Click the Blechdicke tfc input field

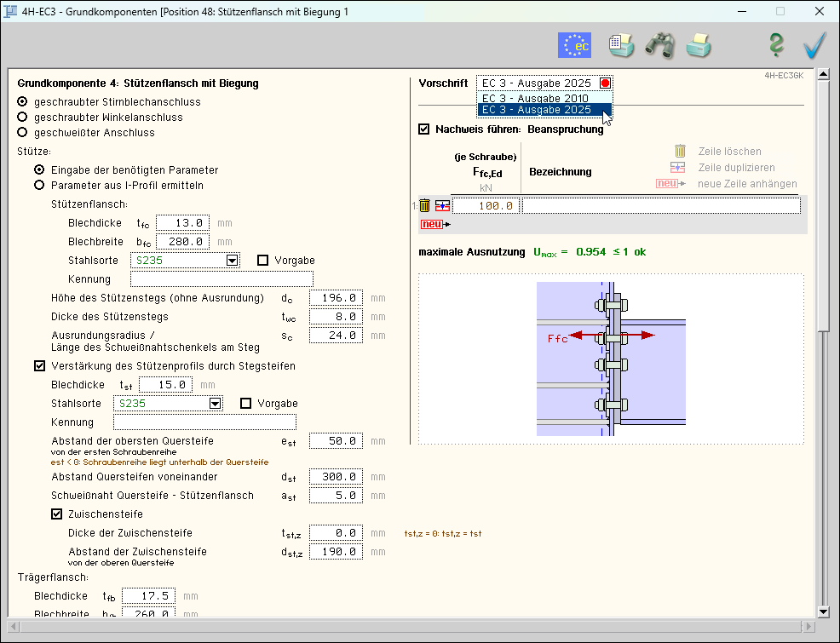[x=183, y=223]
